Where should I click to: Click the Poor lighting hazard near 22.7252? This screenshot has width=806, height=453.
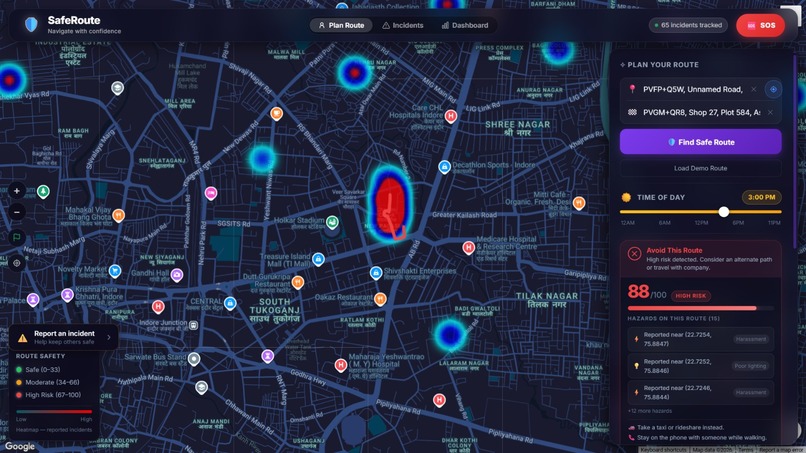click(701, 366)
